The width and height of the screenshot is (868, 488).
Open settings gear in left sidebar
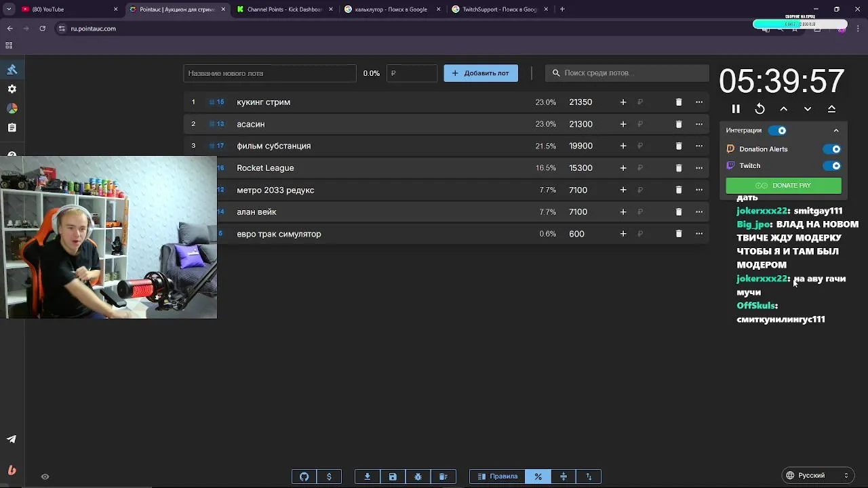12,89
